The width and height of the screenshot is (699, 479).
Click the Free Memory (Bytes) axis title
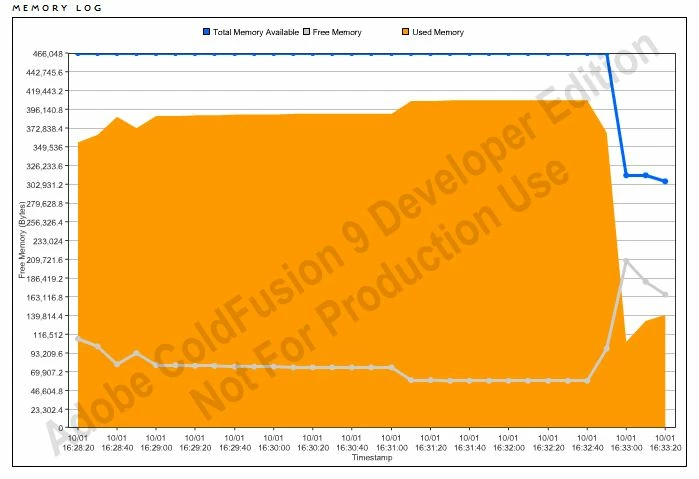tap(22, 240)
